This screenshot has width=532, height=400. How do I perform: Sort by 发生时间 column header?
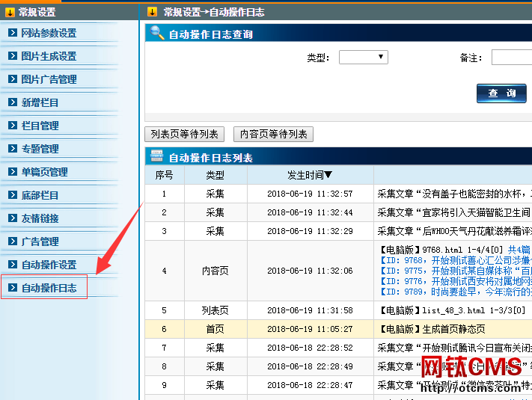coord(310,175)
